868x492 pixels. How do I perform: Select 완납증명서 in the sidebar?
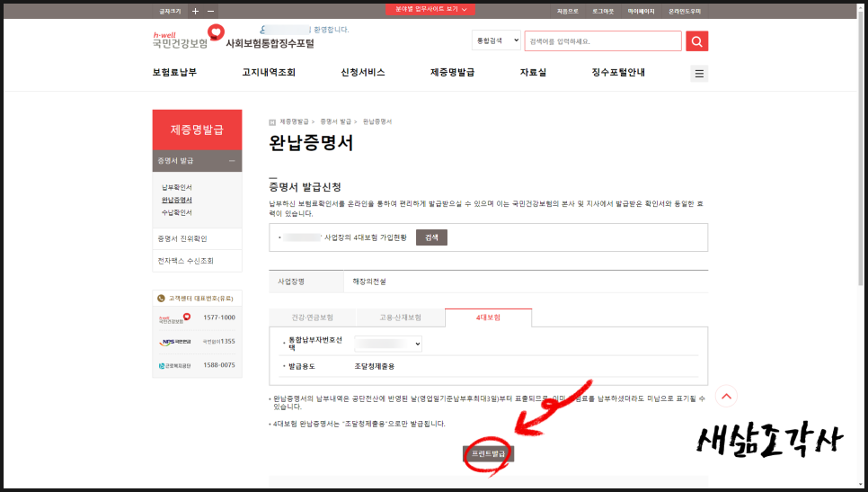[177, 200]
